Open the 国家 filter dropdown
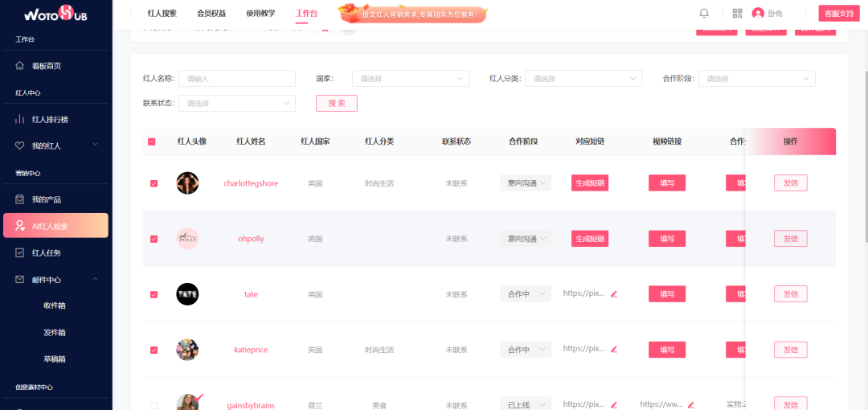Viewport: 868px width, 410px height. (x=410, y=79)
